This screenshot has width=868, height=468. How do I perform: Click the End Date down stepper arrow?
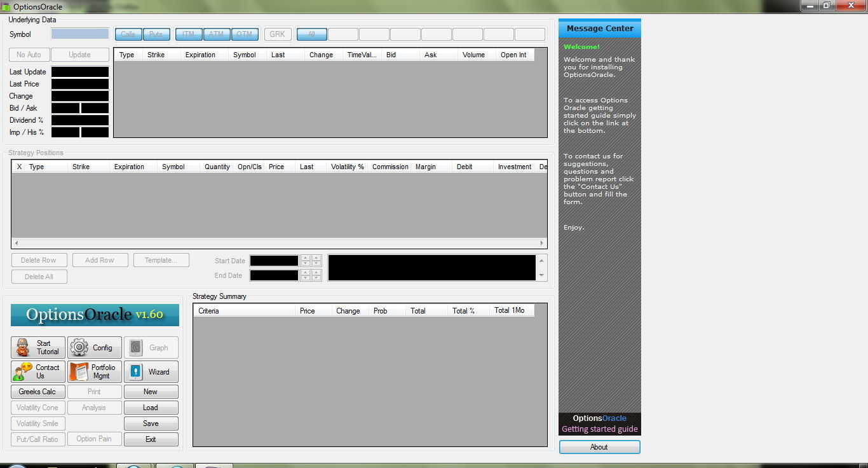pos(305,278)
